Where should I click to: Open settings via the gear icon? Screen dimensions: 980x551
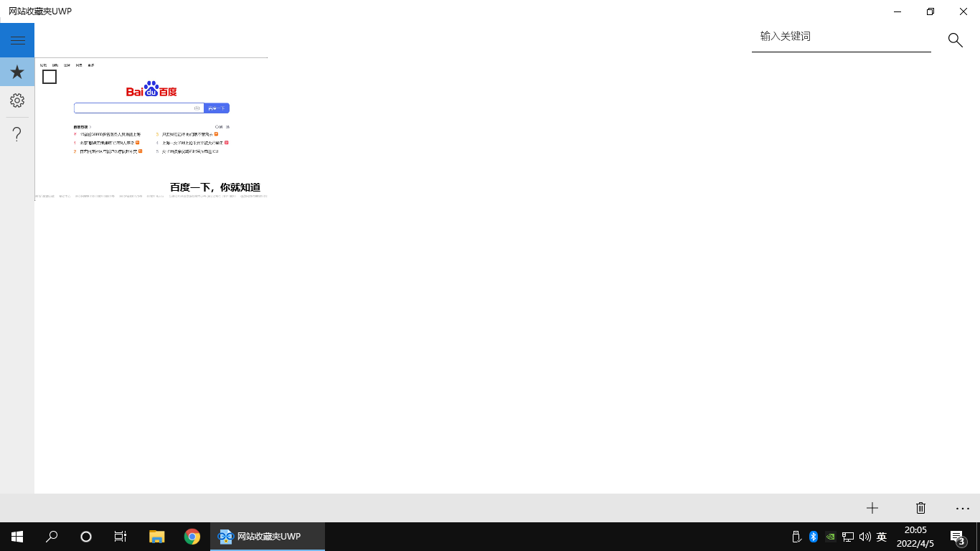tap(17, 100)
